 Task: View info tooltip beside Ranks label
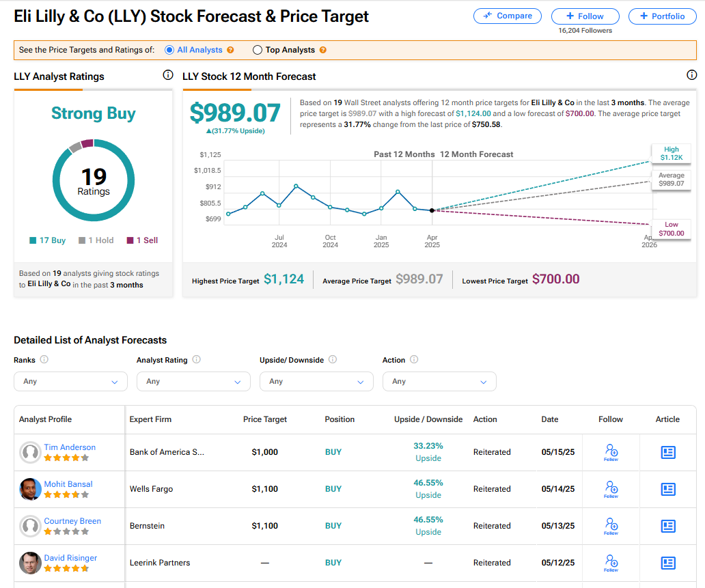tap(44, 359)
